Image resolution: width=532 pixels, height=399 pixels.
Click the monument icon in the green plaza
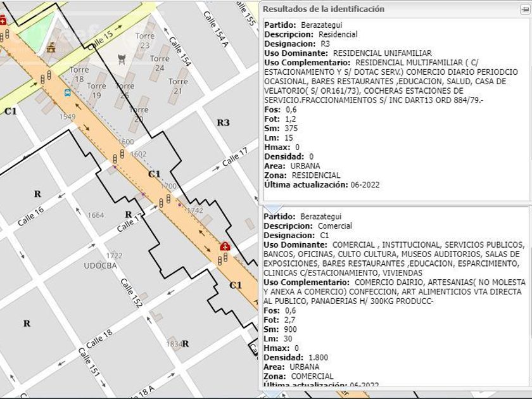(x=51, y=47)
